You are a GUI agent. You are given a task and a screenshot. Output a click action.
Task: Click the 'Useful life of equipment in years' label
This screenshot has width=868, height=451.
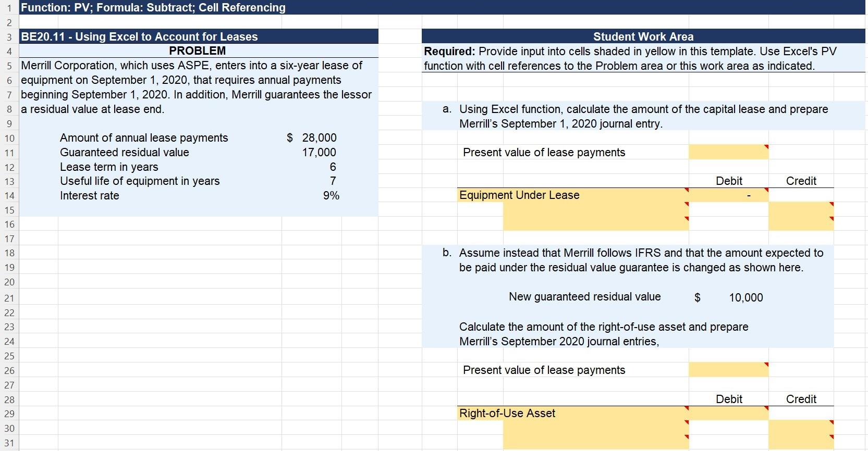coord(140,181)
